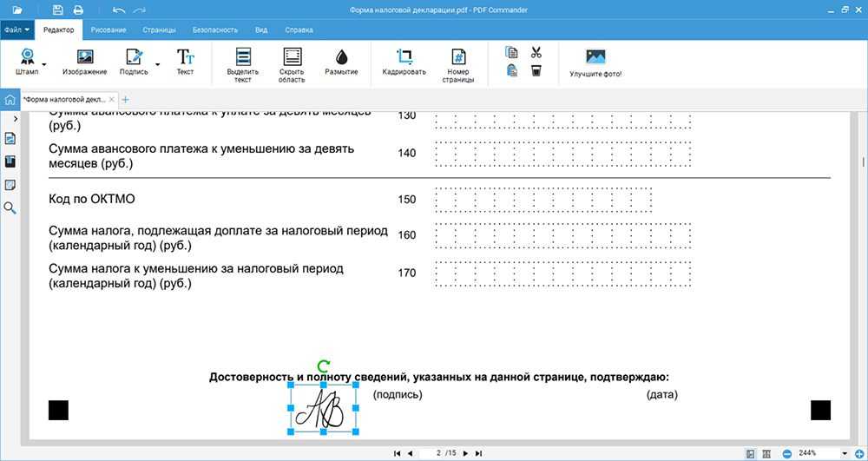The image size is (868, 461).
Task: Select the Изображение (image) tool
Action: [84, 58]
